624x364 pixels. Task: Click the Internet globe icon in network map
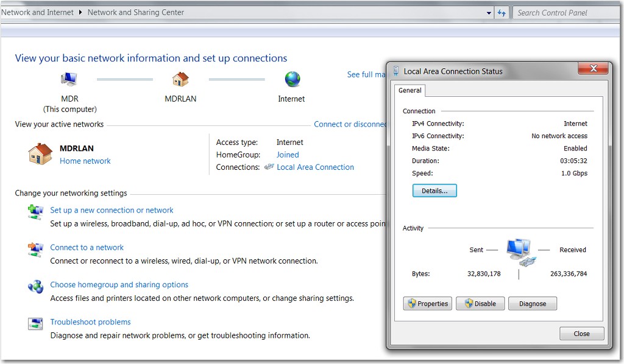coord(292,79)
